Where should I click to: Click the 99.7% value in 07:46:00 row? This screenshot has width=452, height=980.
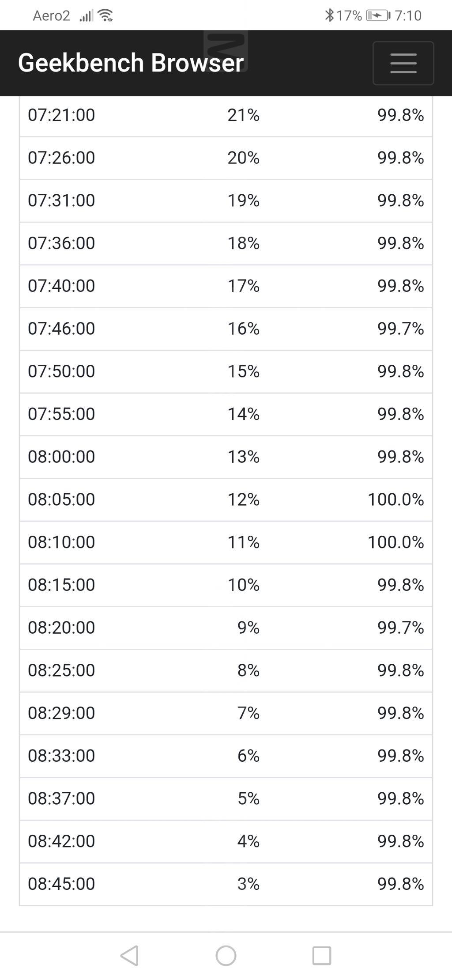(x=400, y=329)
